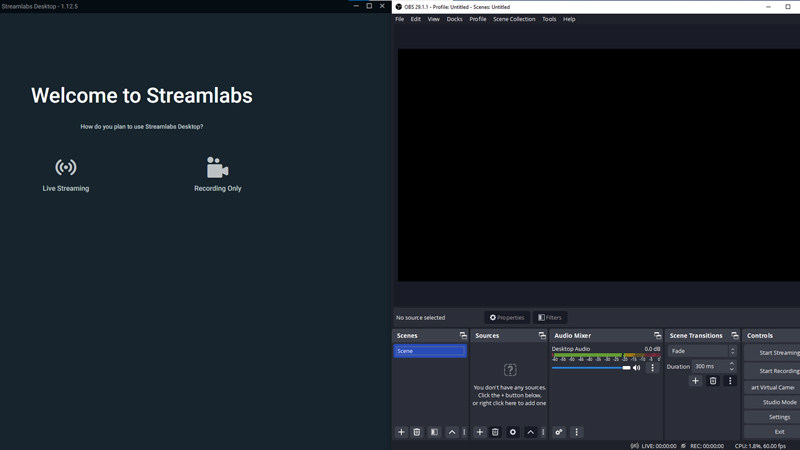This screenshot has width=800, height=450.
Task: Undock the Sources panel
Action: point(542,335)
